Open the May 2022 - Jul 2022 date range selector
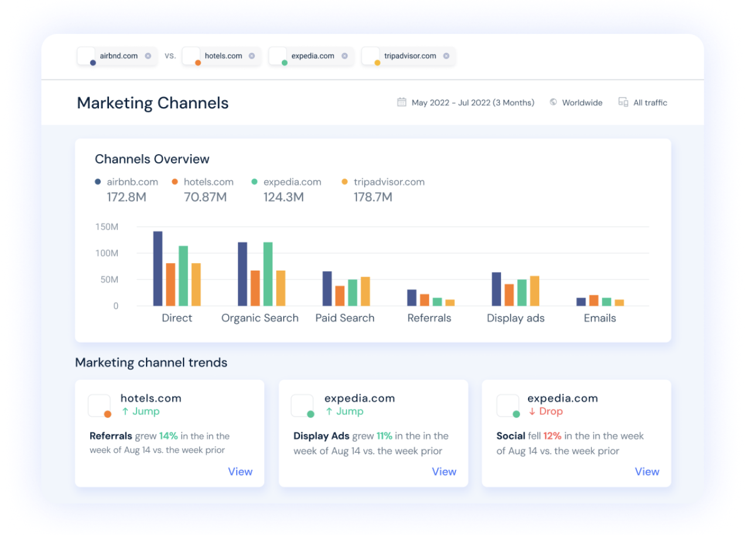756x553 pixels. (466, 103)
